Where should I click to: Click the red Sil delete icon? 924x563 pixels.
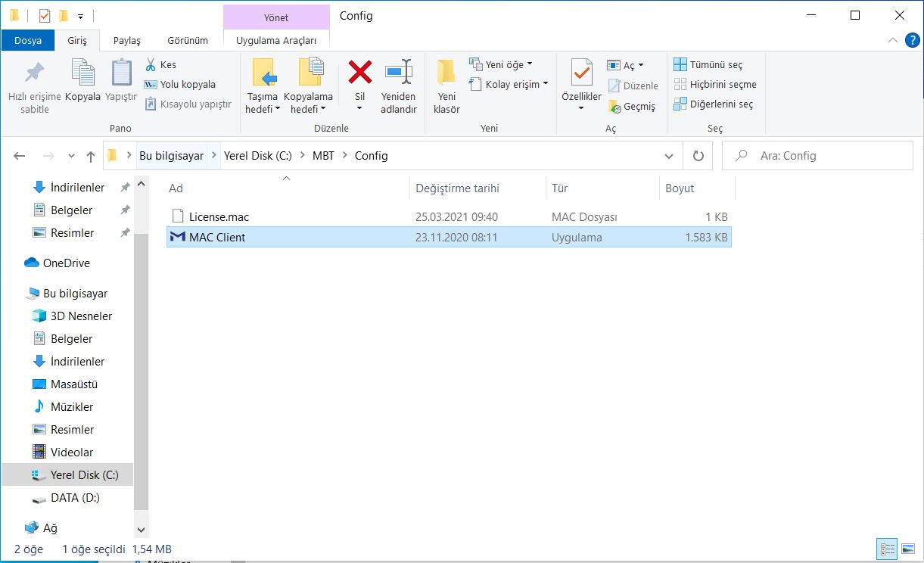pyautogui.click(x=359, y=73)
